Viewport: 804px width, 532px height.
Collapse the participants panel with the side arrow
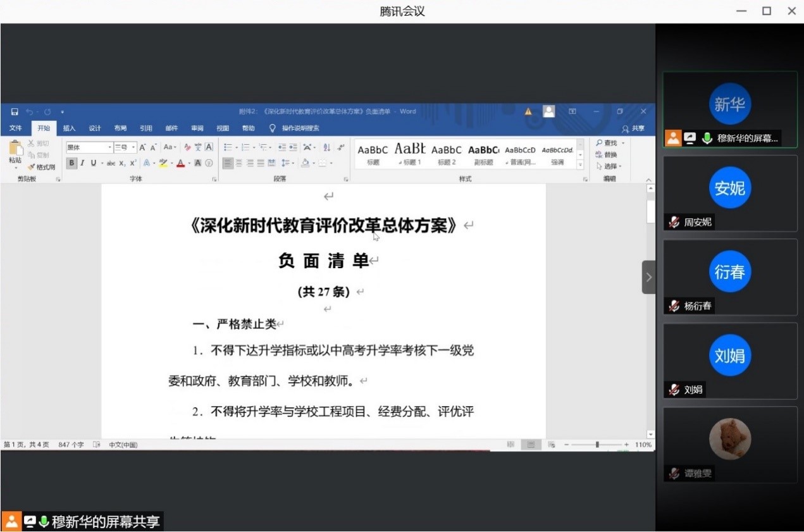tap(648, 277)
